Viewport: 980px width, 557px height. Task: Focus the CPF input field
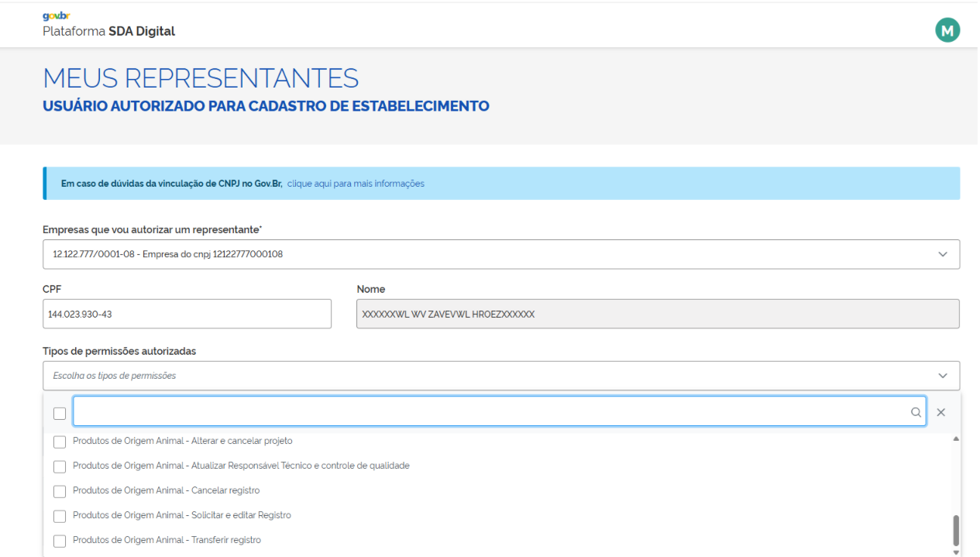pyautogui.click(x=187, y=315)
